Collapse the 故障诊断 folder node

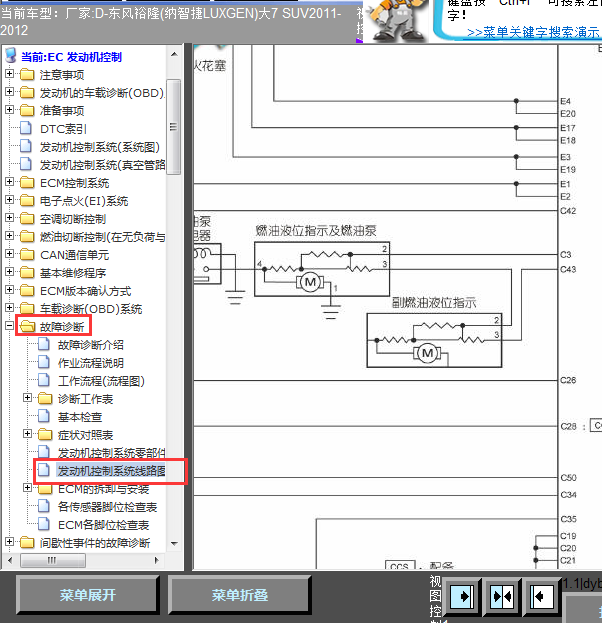[10, 326]
